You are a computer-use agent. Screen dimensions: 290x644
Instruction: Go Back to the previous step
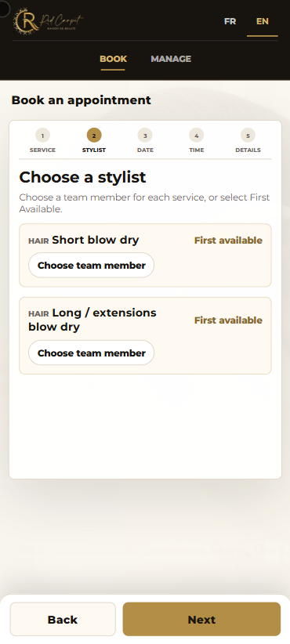click(63, 620)
